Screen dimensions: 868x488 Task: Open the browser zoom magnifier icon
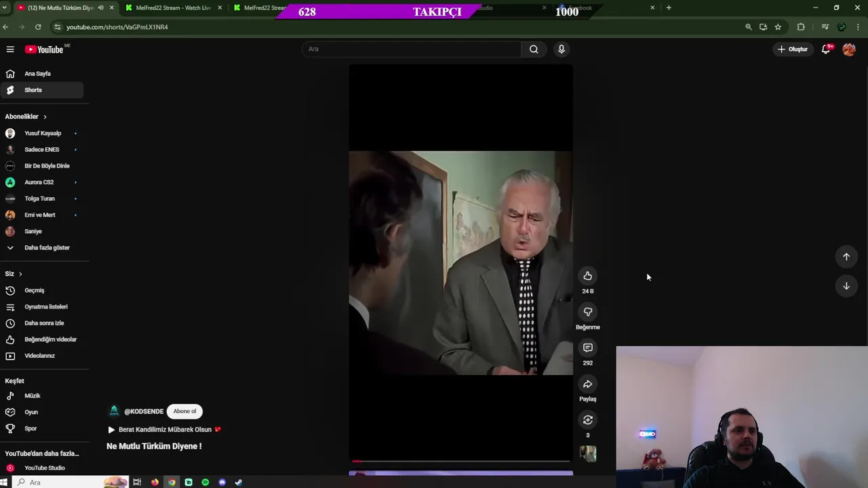coord(749,26)
